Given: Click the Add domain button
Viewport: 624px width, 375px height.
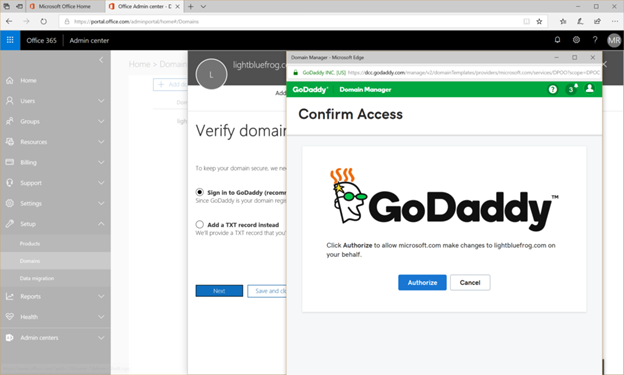Looking at the screenshot, I should pyautogui.click(x=170, y=84).
